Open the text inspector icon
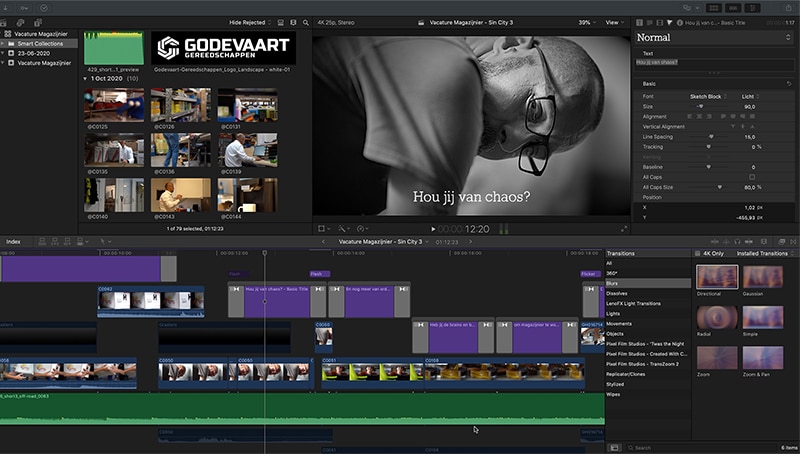Image resolution: width=800 pixels, height=454 pixels. click(649, 22)
